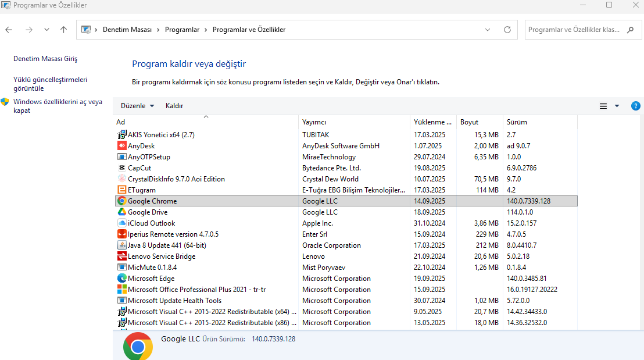644x360 pixels.
Task: Select the iCloud Outlook icon
Action: [x=121, y=223]
